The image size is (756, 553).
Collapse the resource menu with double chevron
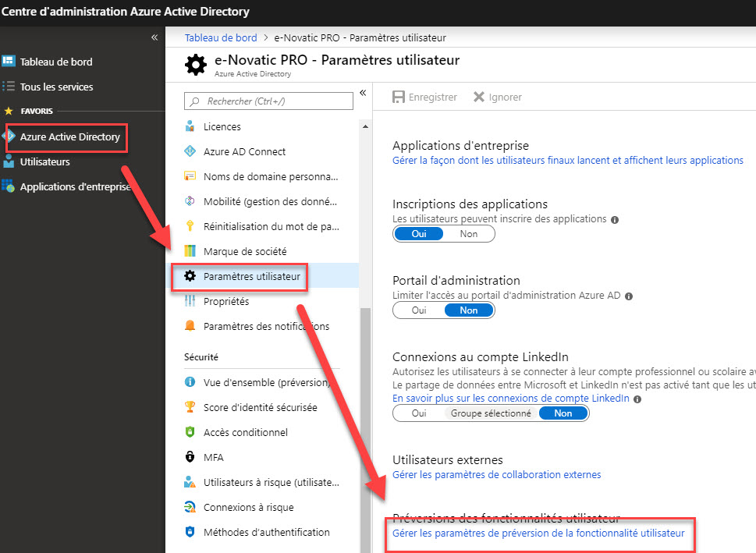click(363, 93)
